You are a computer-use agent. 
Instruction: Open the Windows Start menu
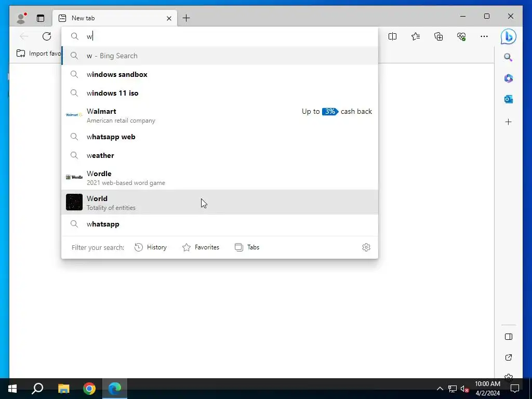pyautogui.click(x=12, y=389)
